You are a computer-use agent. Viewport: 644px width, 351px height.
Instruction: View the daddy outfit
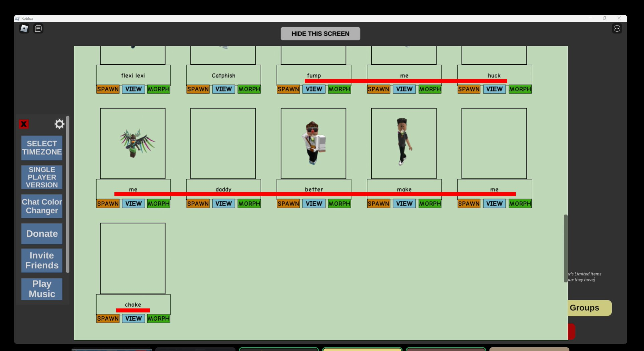(223, 204)
